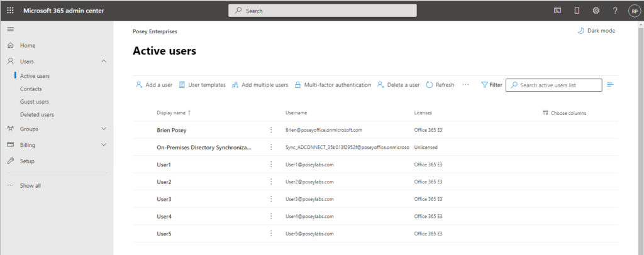Click Office 365 E3 for User4
644x255 pixels.
tap(428, 216)
